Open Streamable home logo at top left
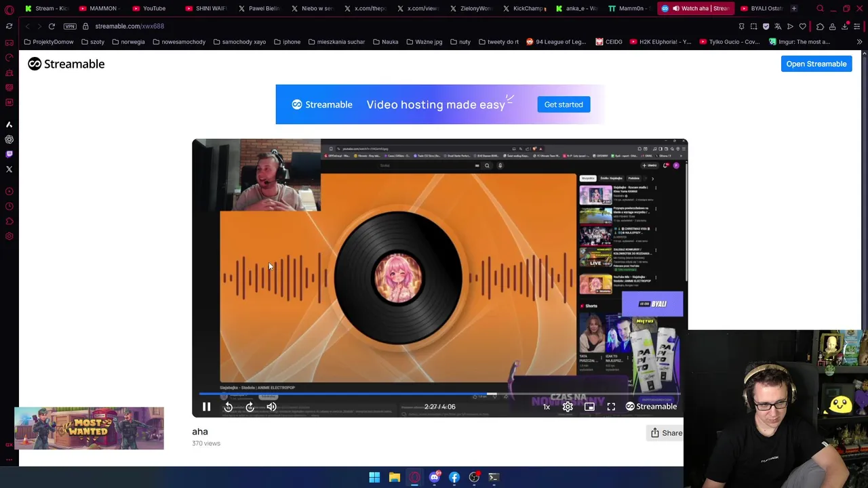The width and height of the screenshot is (868, 488). [66, 64]
